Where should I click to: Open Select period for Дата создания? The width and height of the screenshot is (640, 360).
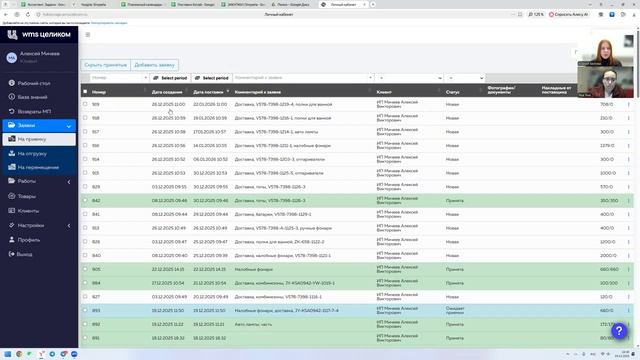coord(170,78)
